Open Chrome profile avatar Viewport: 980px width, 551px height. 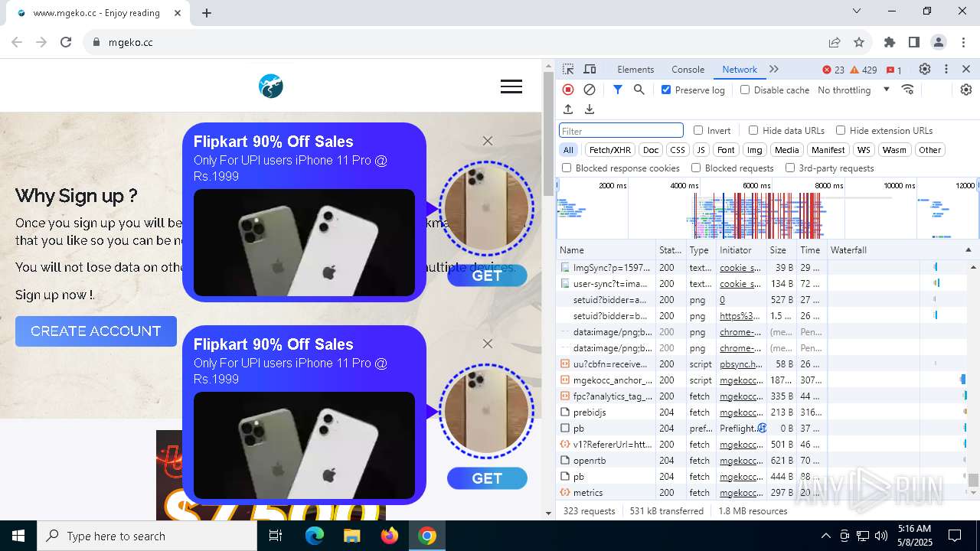939,42
